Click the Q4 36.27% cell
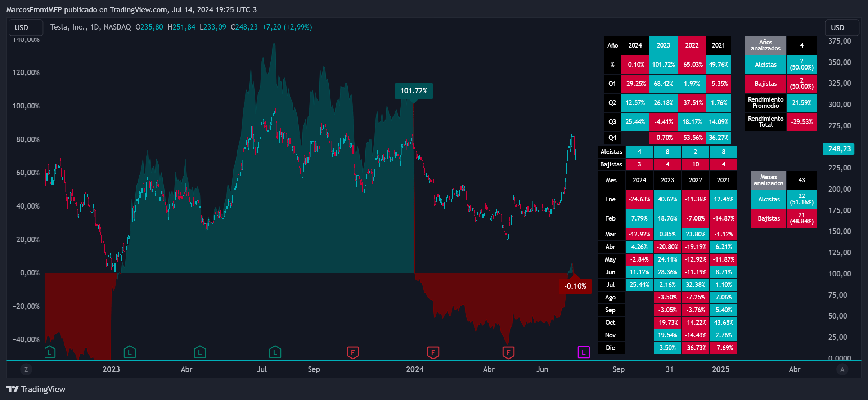This screenshot has width=868, height=400. coord(719,138)
